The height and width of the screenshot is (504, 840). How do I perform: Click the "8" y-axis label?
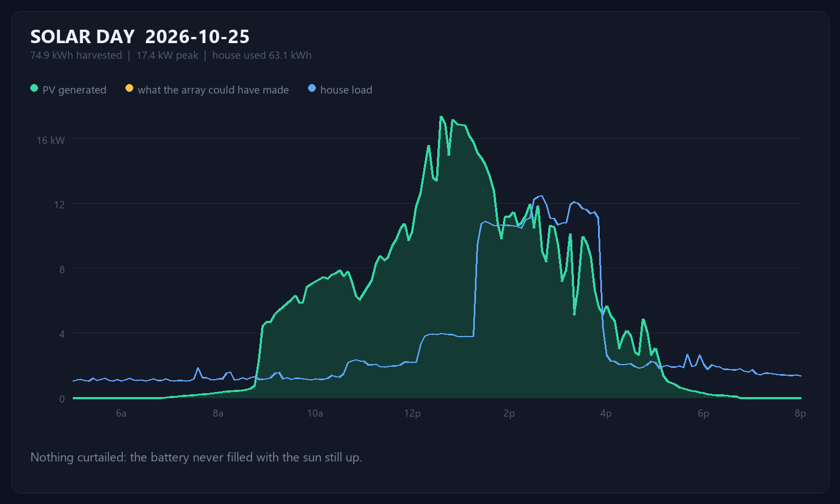(62, 269)
